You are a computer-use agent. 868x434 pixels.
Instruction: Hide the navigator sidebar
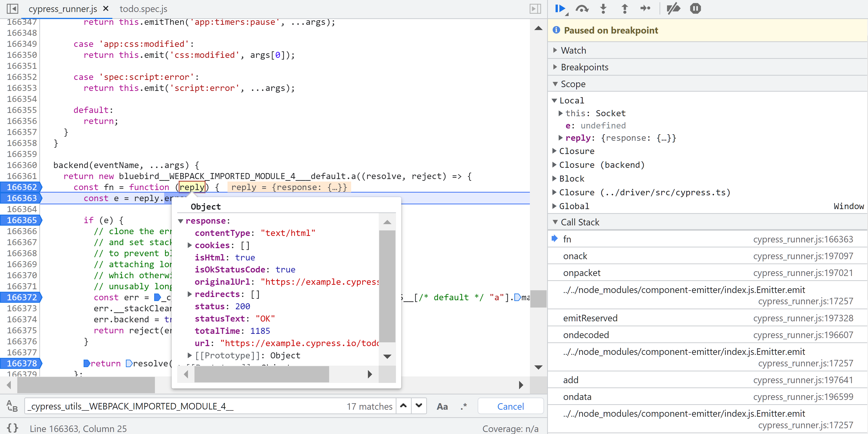[x=13, y=9]
